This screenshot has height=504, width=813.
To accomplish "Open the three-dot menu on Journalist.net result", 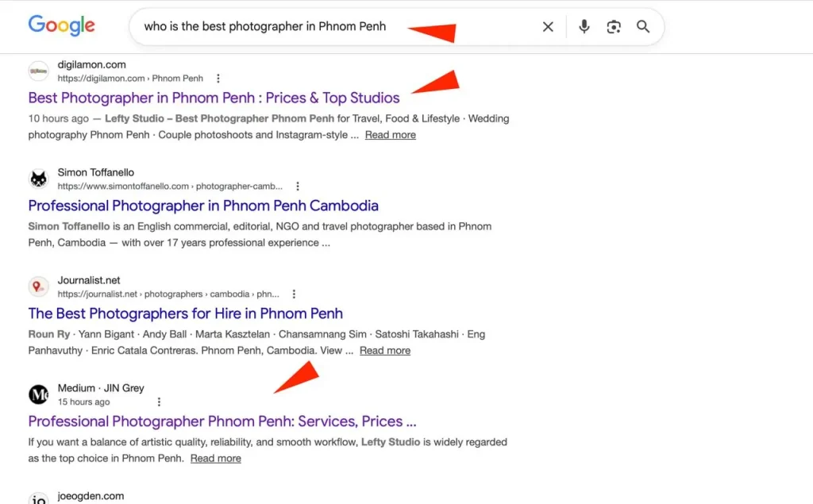I will click(294, 294).
